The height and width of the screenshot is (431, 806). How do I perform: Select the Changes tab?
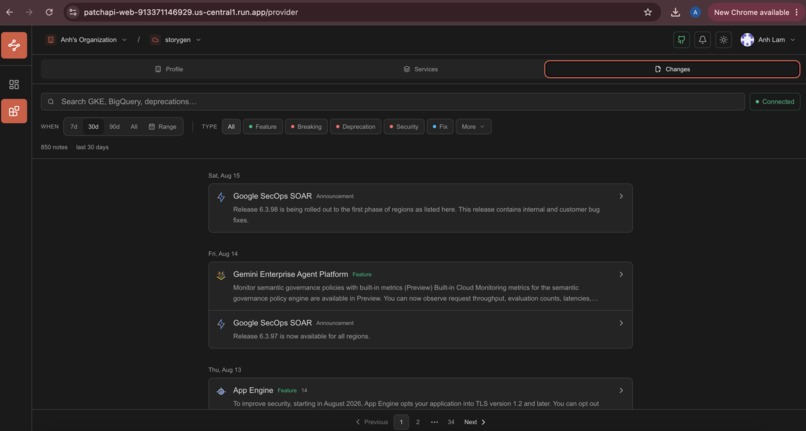(672, 69)
